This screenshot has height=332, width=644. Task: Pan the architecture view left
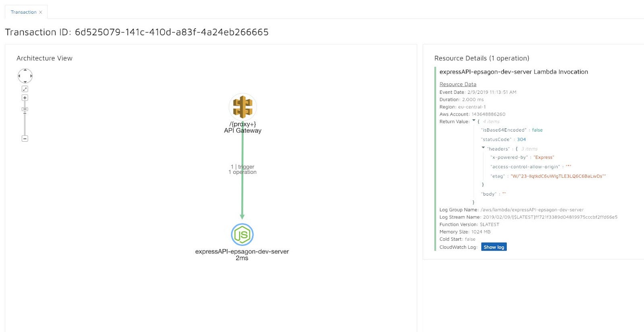pos(19,76)
